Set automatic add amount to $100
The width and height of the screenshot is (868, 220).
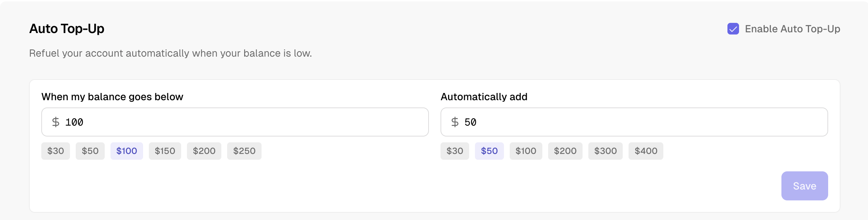coord(526,151)
